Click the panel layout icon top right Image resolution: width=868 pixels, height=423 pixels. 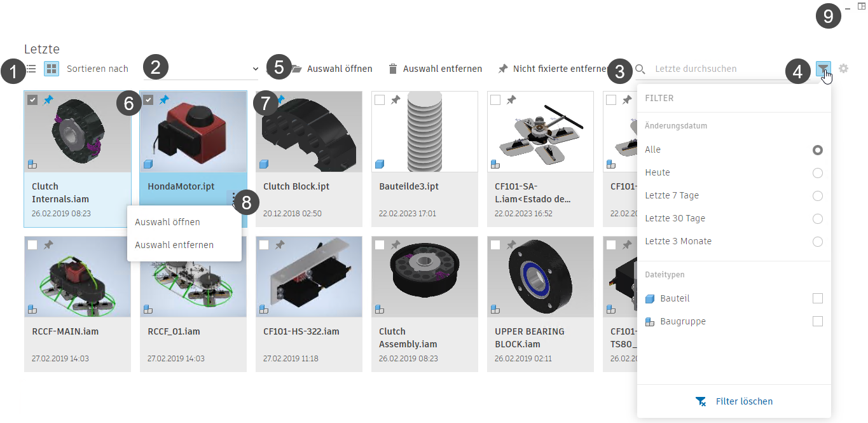[x=862, y=6]
